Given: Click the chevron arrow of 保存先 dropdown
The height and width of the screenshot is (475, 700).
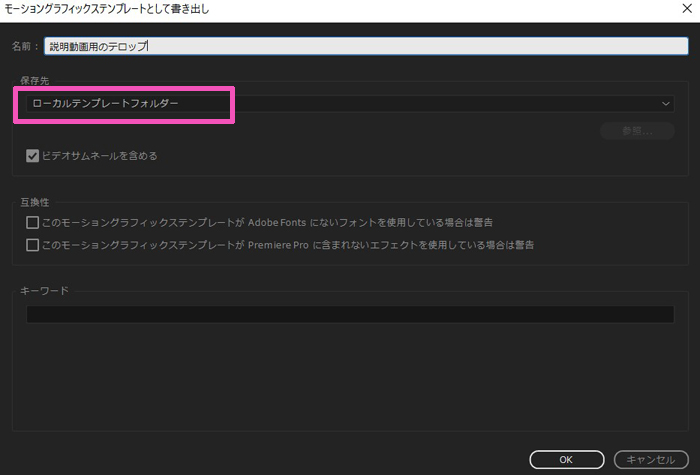Looking at the screenshot, I should 666,103.
